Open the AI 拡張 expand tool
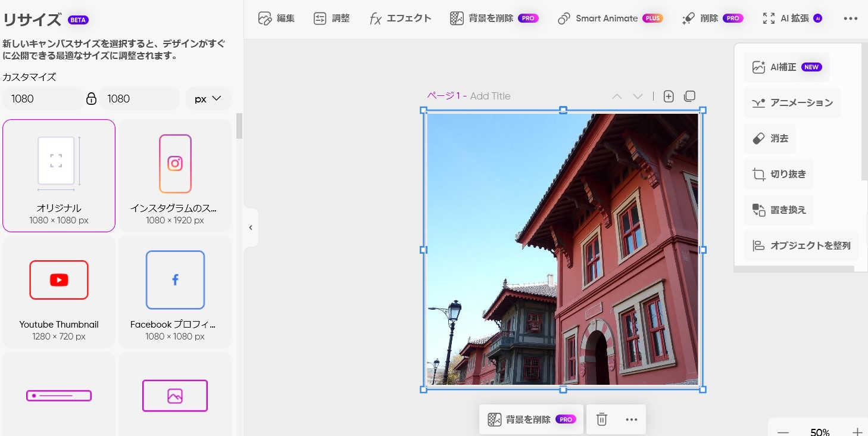 tap(792, 18)
